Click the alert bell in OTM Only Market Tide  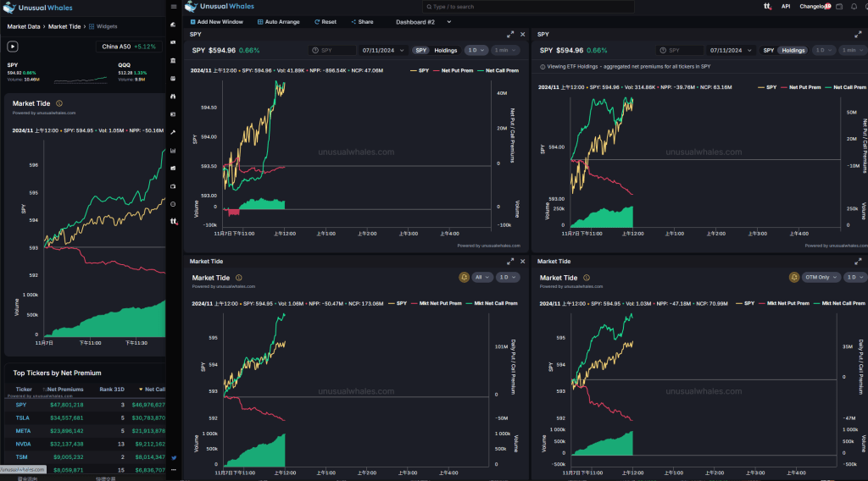[794, 277]
